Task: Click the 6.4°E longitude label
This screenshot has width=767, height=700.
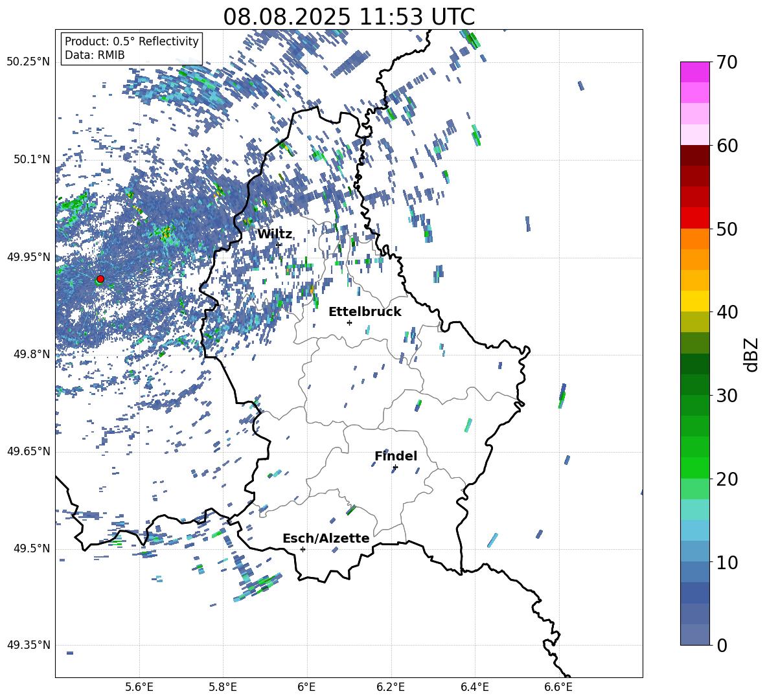Action: coord(474,687)
